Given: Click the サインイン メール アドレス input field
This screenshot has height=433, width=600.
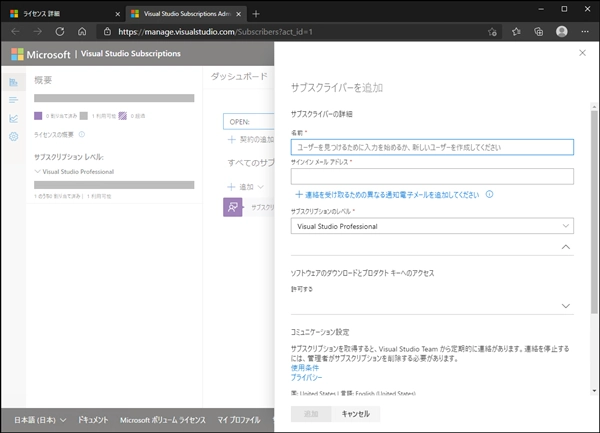Looking at the screenshot, I should pos(432,176).
